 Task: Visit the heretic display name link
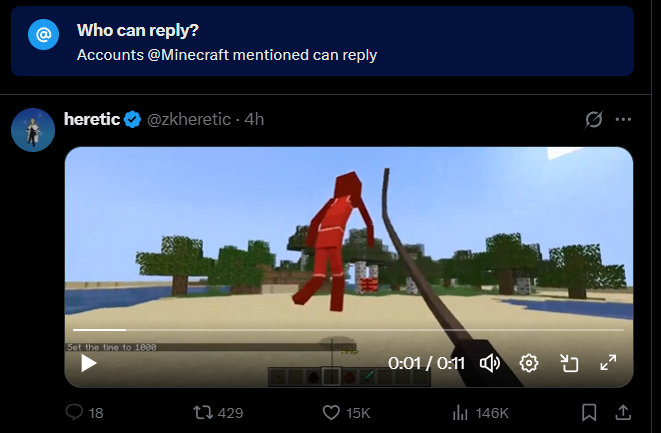pyautogui.click(x=92, y=119)
